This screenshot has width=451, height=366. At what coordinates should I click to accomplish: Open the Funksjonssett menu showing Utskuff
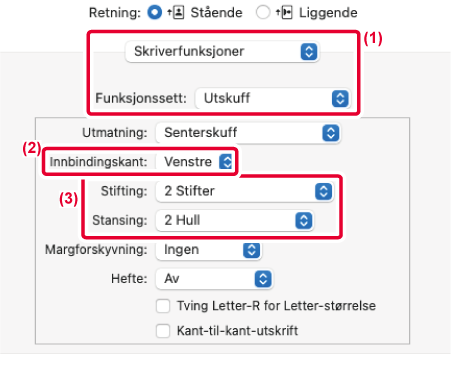tap(273, 98)
